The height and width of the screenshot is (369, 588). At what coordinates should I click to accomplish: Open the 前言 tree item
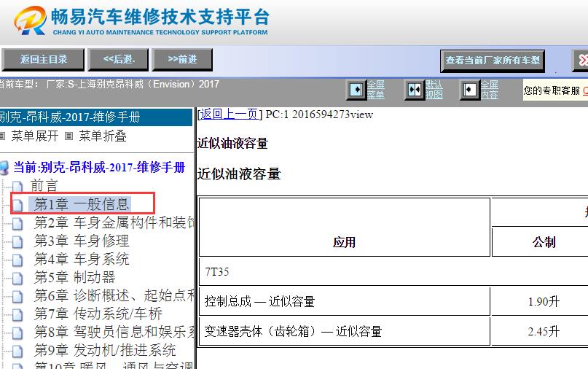coord(44,186)
